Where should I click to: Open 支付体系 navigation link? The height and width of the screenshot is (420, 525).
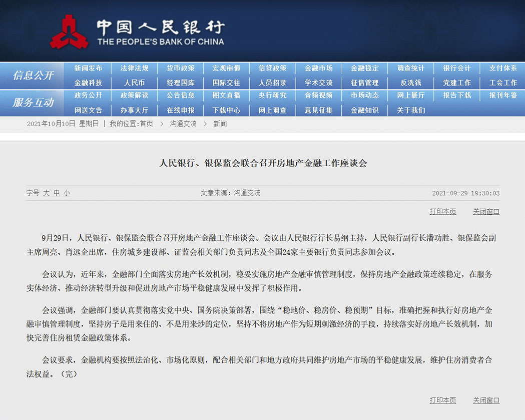point(502,68)
